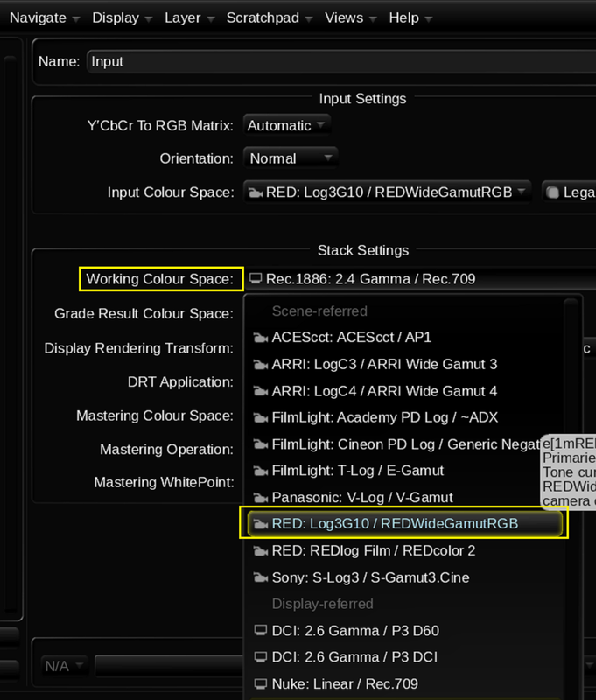Open the Input Colour Space dropdown
Image resolution: width=596 pixels, height=700 pixels.
387,192
